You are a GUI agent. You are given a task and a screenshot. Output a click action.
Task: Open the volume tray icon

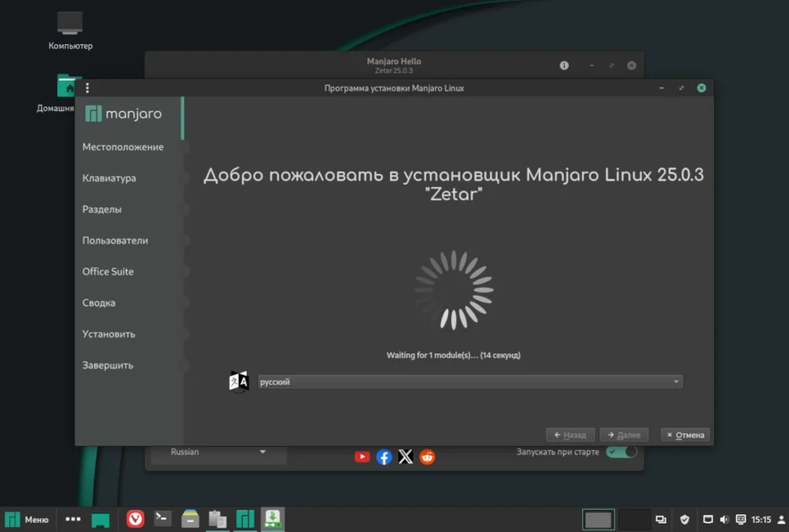(x=724, y=520)
